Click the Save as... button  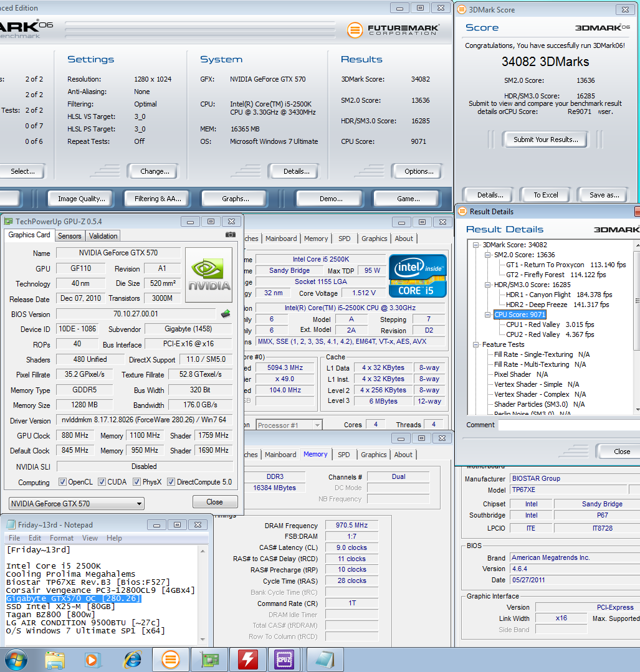click(x=604, y=195)
